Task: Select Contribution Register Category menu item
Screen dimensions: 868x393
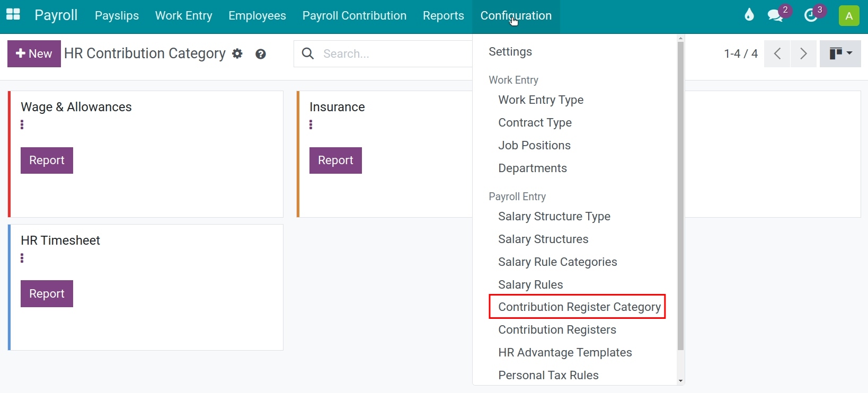Action: coord(577,307)
